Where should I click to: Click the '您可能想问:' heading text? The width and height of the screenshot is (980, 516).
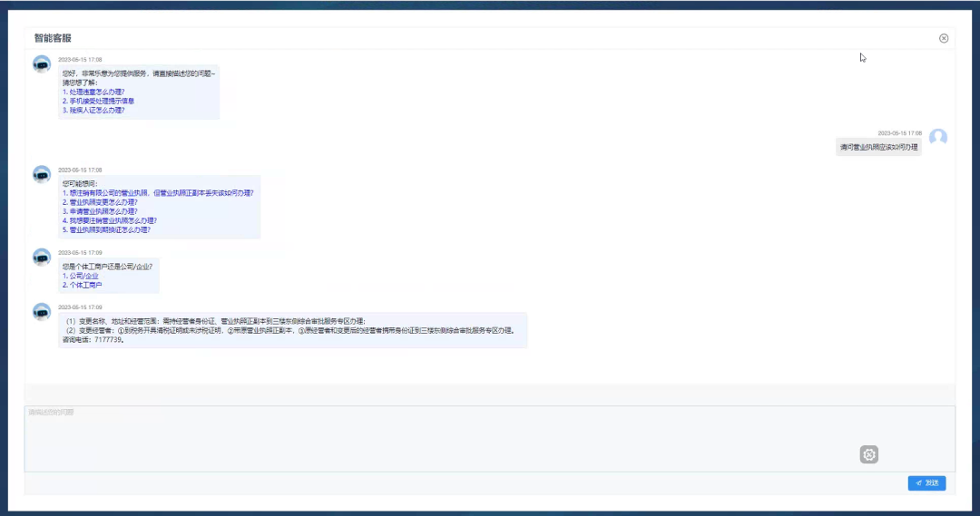80,184
